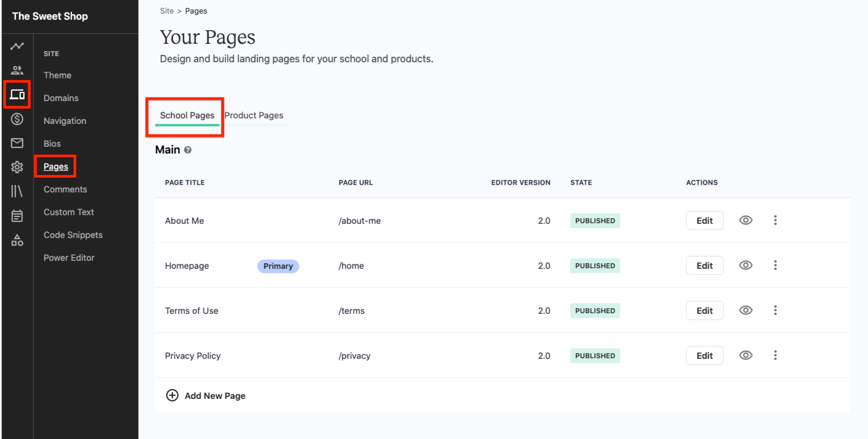
Task: Open the calendar schedule icon in sidebar
Action: coord(17,216)
